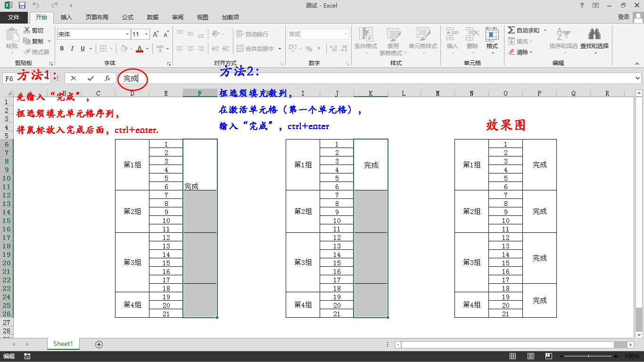This screenshot has height=362, width=644.
Task: Click the zoom slider in status bar
Action: [x=589, y=356]
